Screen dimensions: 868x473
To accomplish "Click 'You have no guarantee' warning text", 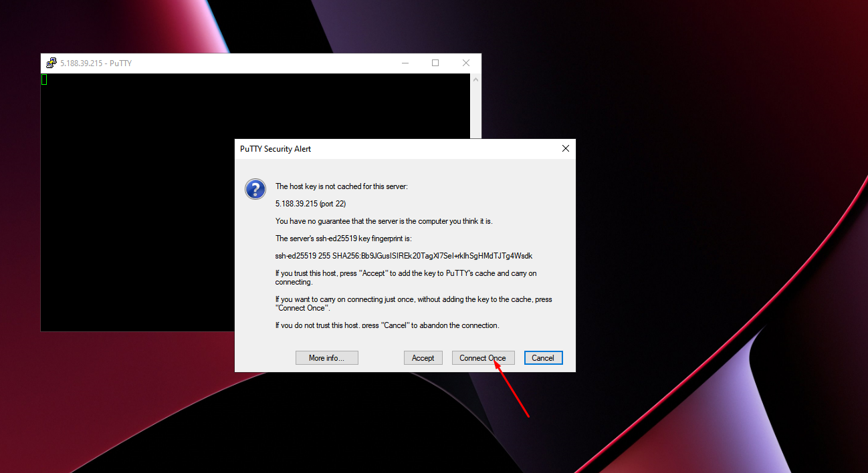I will tap(384, 221).
